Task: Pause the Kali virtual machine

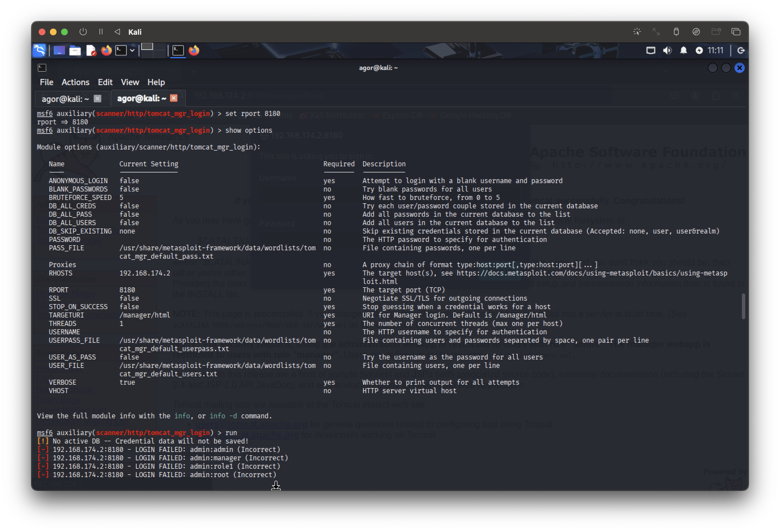Action: (x=101, y=32)
